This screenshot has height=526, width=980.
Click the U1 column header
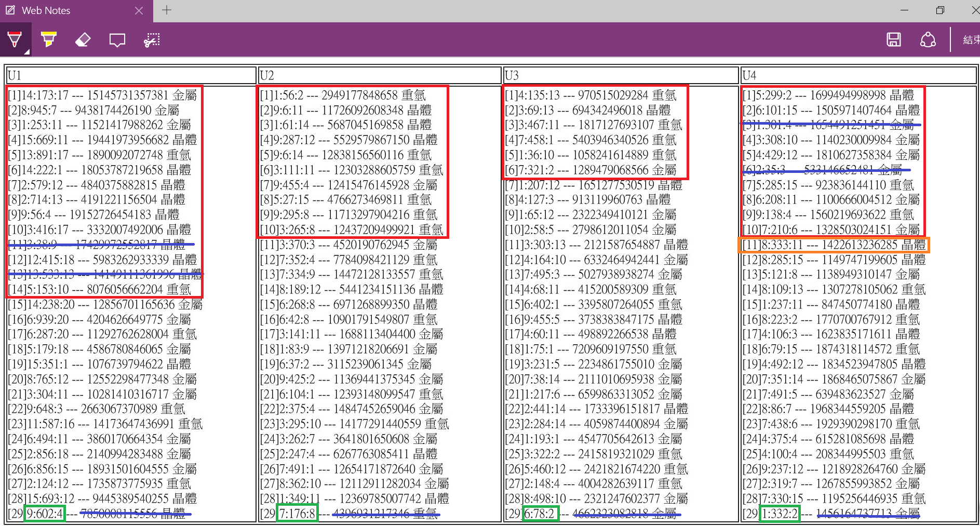(131, 75)
